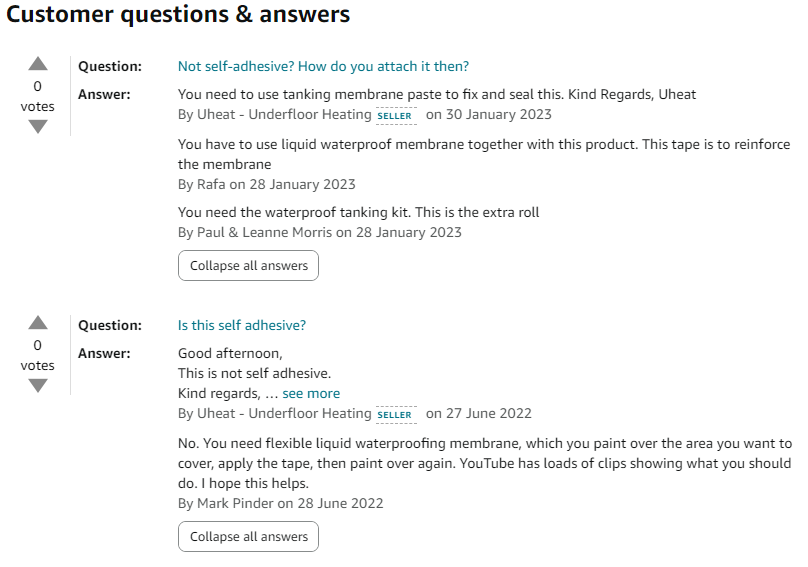Collapse all answers under the first question
The image size is (808, 567).
click(x=248, y=266)
